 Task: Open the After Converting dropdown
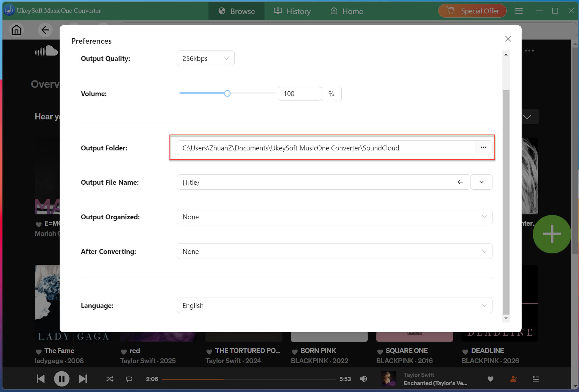(x=335, y=251)
